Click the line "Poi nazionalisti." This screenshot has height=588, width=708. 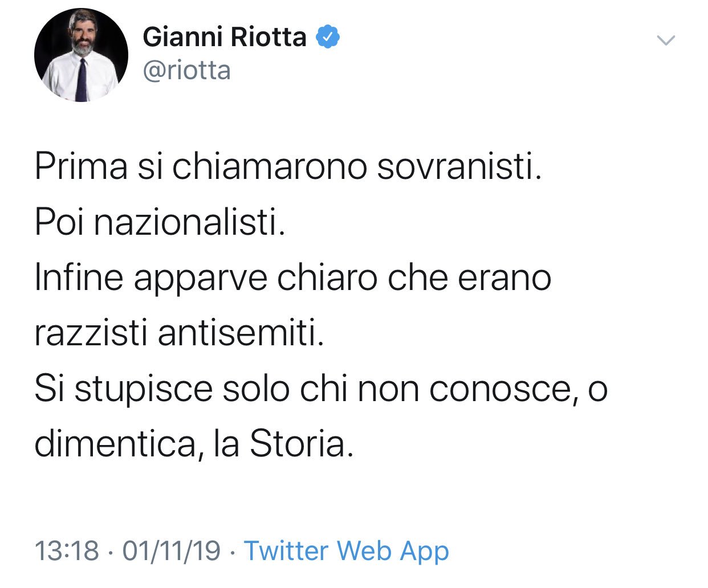pos(159,222)
